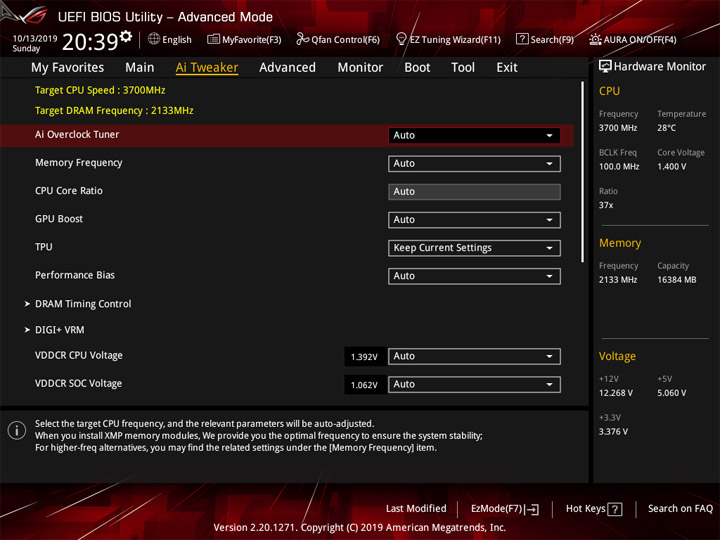
Task: Click EzMode exit arrow icon
Action: [532, 509]
